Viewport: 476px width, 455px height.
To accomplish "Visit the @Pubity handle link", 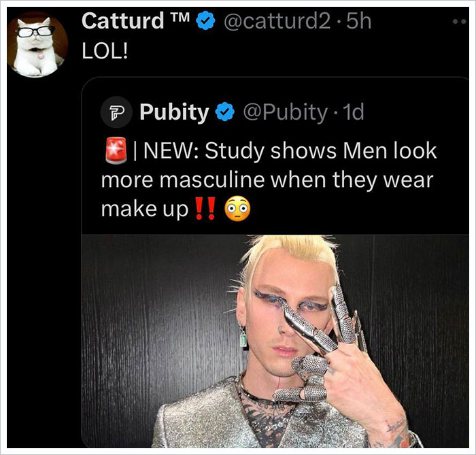I will coord(285,113).
